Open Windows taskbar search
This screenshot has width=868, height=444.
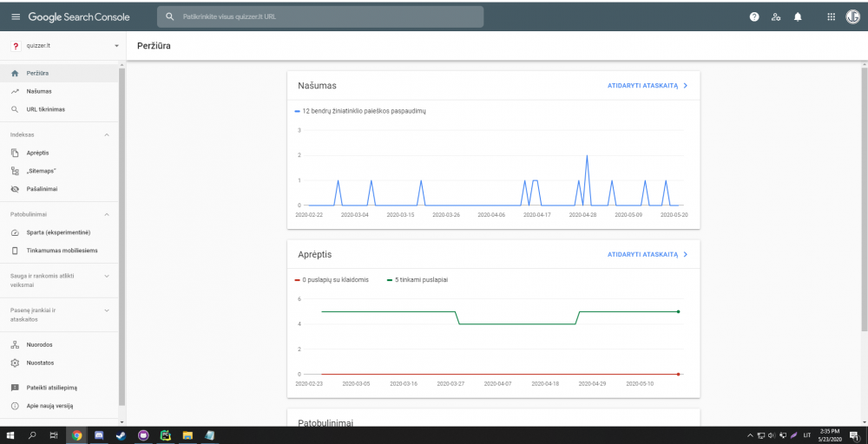(x=32, y=435)
